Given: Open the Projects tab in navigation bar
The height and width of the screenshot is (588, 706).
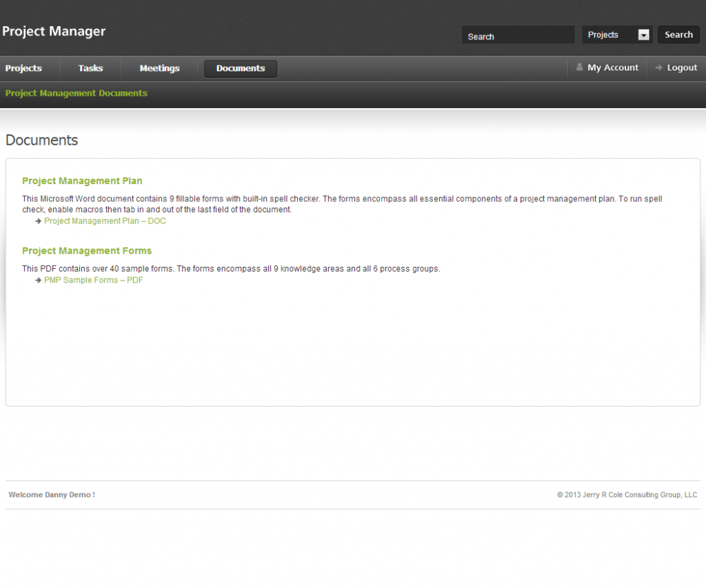Looking at the screenshot, I should 23,68.
